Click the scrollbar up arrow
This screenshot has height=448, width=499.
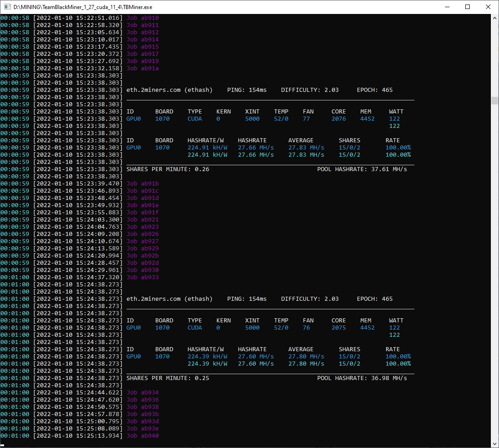tap(495, 18)
